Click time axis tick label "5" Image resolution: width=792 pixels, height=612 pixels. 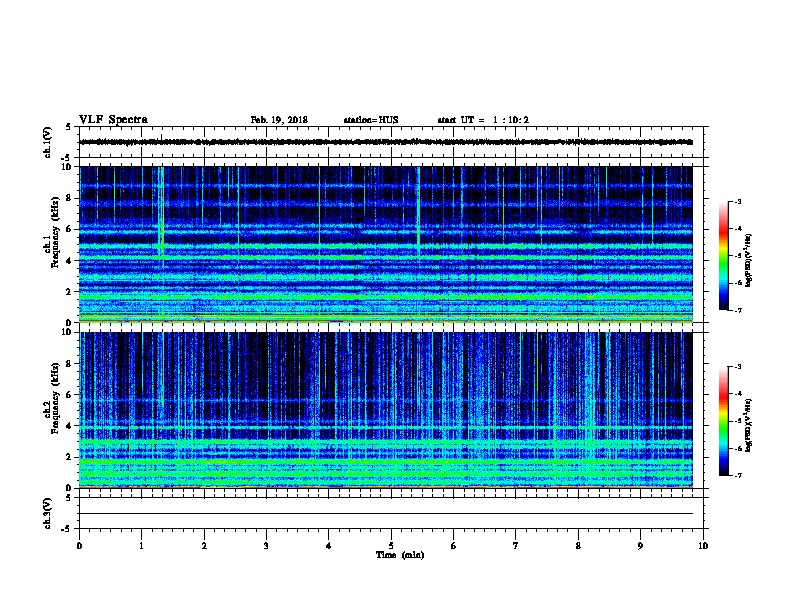[x=391, y=545]
